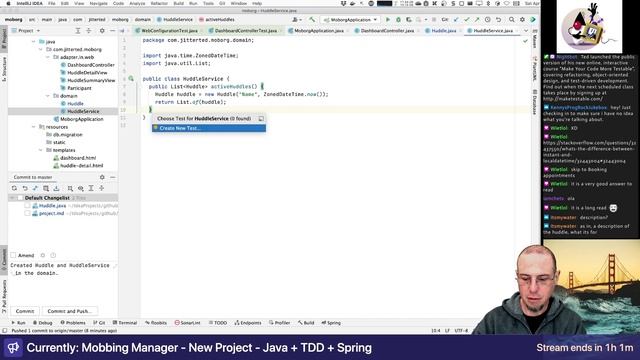This screenshot has height=360, width=640.
Task: Collapse the java folder in project tree
Action: 34,42
